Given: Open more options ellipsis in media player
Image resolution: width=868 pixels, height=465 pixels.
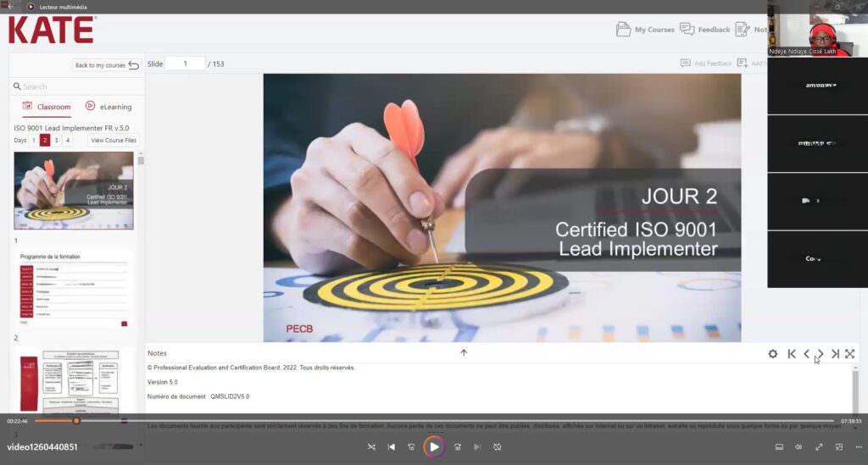Looking at the screenshot, I should (x=859, y=446).
